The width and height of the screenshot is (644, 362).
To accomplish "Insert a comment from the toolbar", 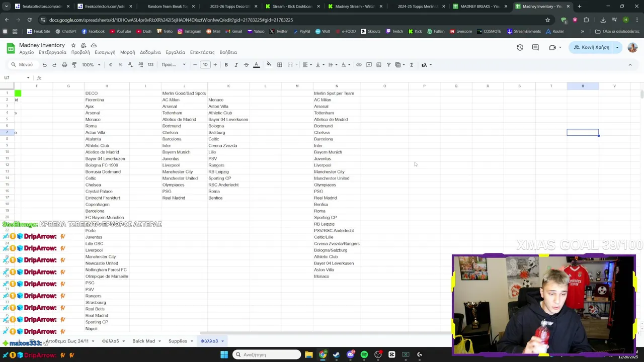I will click(369, 65).
